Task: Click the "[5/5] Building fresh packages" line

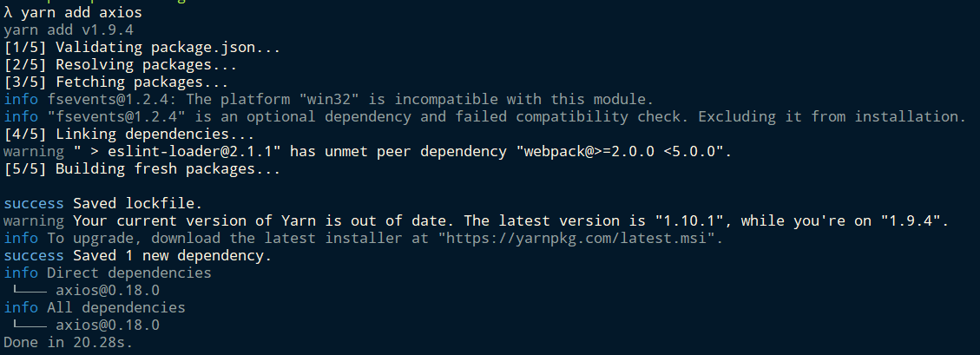Action: [x=141, y=168]
